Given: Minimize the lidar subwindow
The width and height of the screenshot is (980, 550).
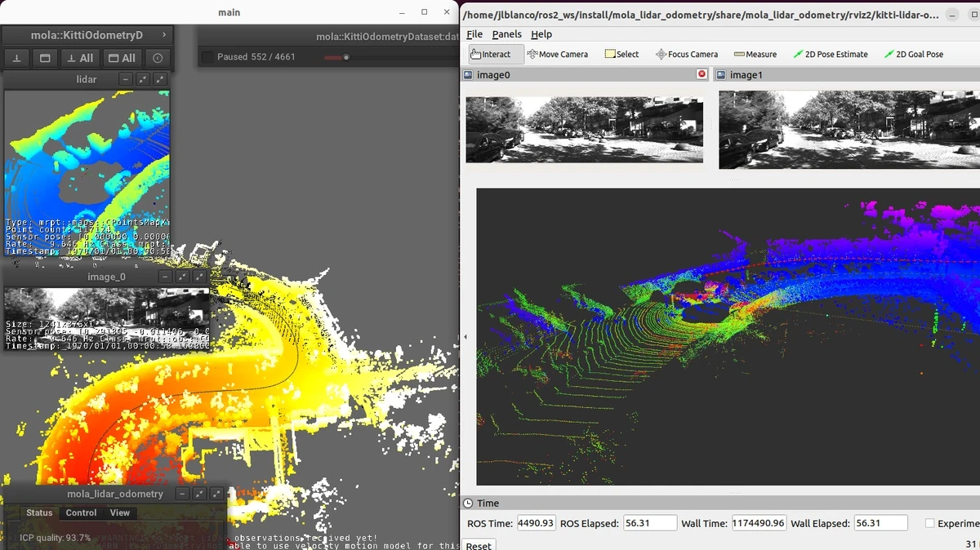Looking at the screenshot, I should coord(126,79).
